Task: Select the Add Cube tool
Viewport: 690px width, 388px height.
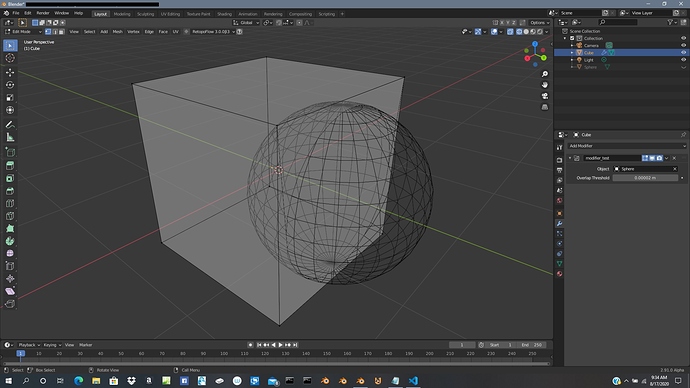Action: pos(10,153)
